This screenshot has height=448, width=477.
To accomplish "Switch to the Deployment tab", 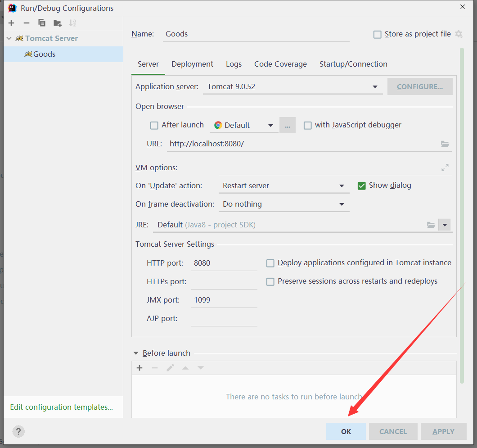I will pos(192,64).
